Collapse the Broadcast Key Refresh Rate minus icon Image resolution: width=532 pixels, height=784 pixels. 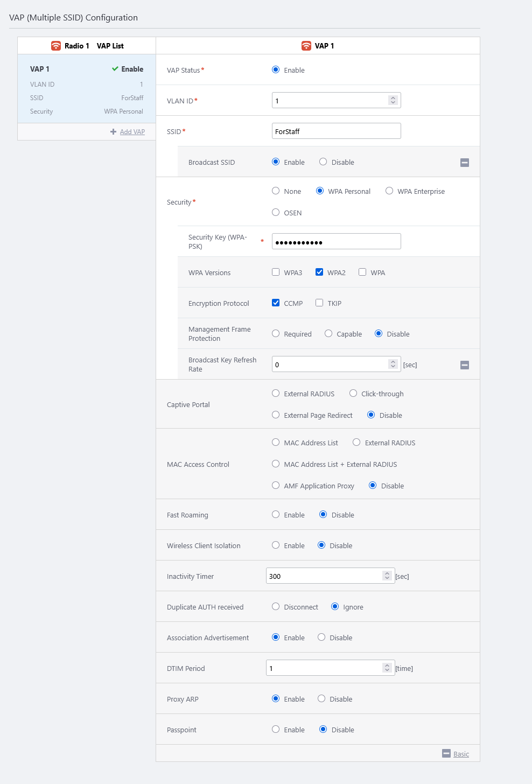pos(465,365)
